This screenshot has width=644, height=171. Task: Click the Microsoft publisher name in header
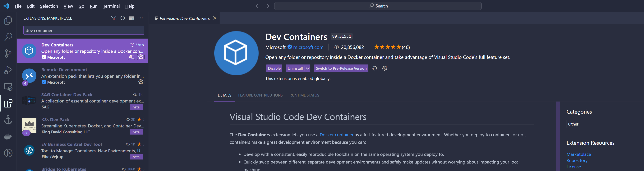click(x=275, y=47)
